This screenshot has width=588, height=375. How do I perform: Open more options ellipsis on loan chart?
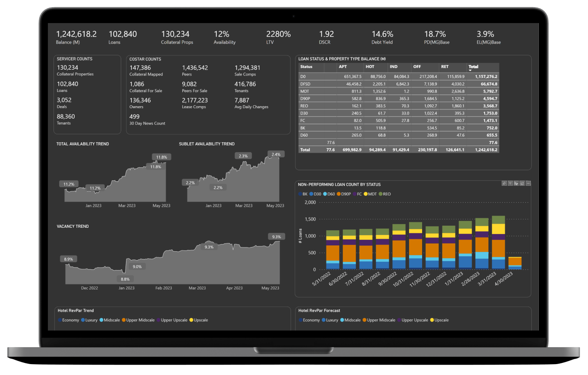click(528, 183)
